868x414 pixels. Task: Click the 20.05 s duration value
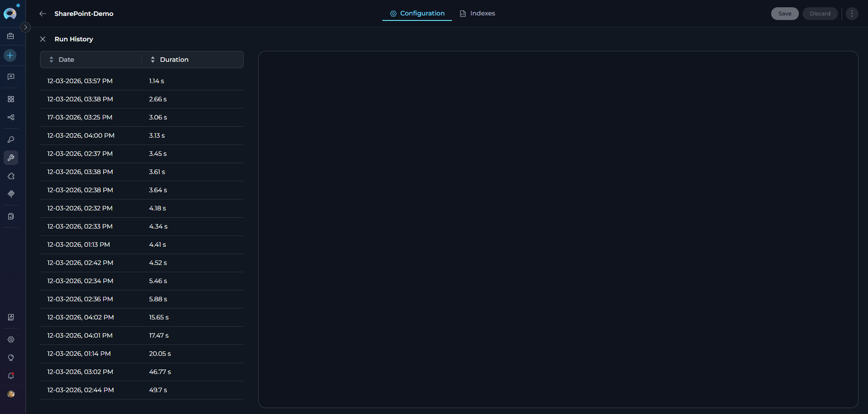click(160, 354)
